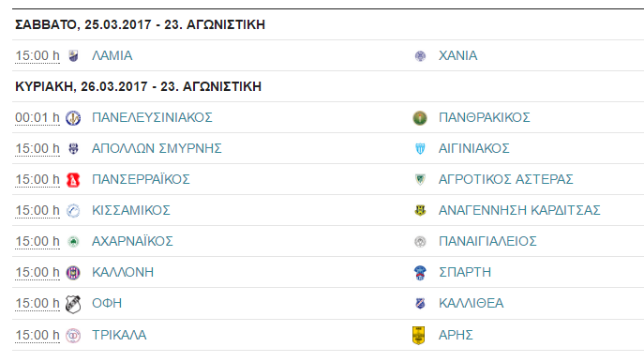Open the ΚΑΛΛΙΘΕΑ team link
The image size is (644, 362).
click(472, 303)
